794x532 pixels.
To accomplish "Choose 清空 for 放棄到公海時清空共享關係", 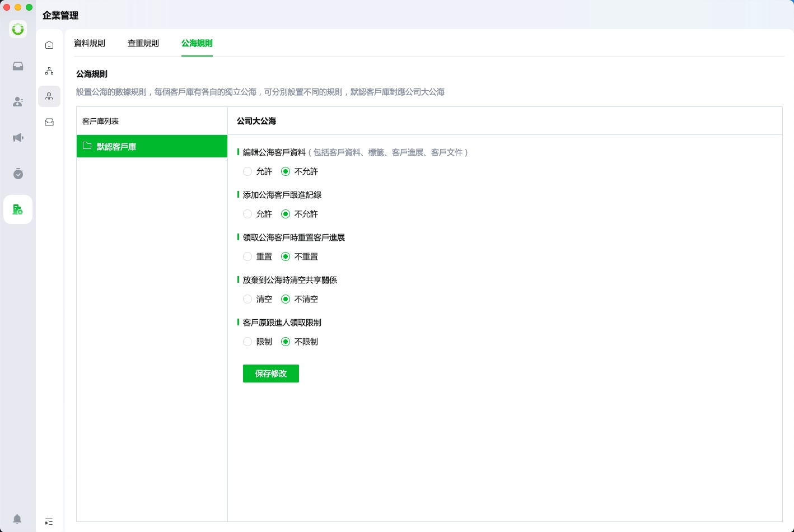I will [x=247, y=299].
